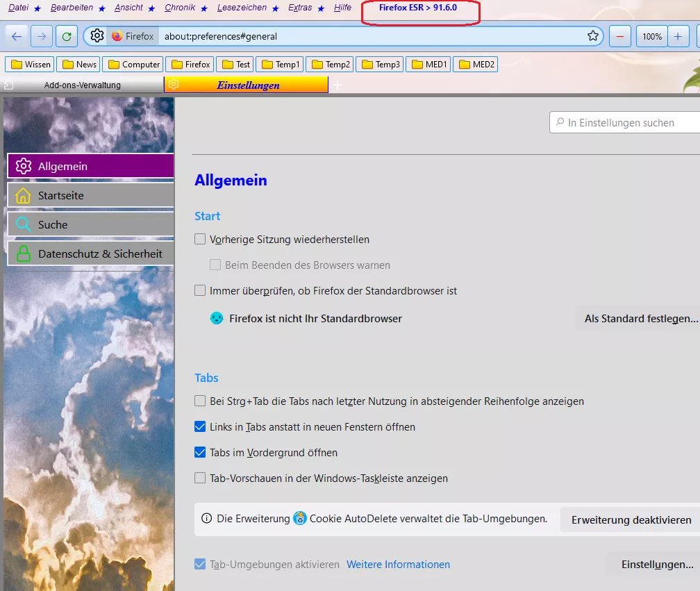Zoom out with the red minus button
Viewport: 700px width, 591px height.
point(620,36)
